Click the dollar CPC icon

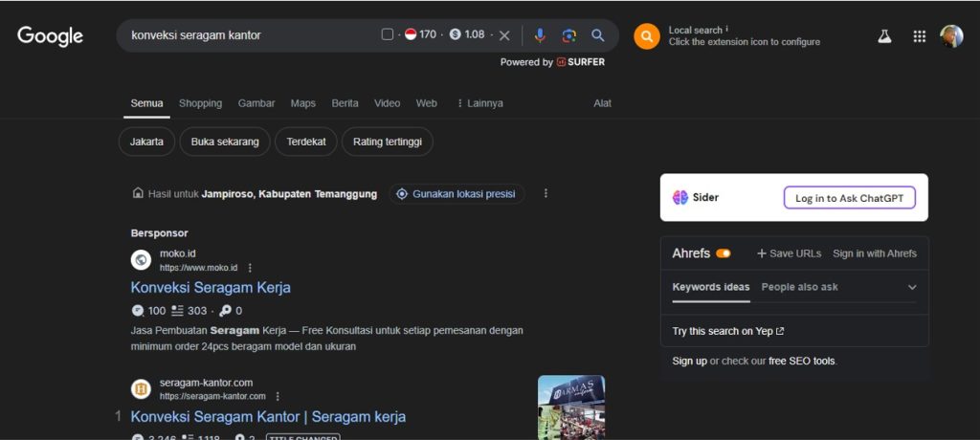[x=455, y=34]
